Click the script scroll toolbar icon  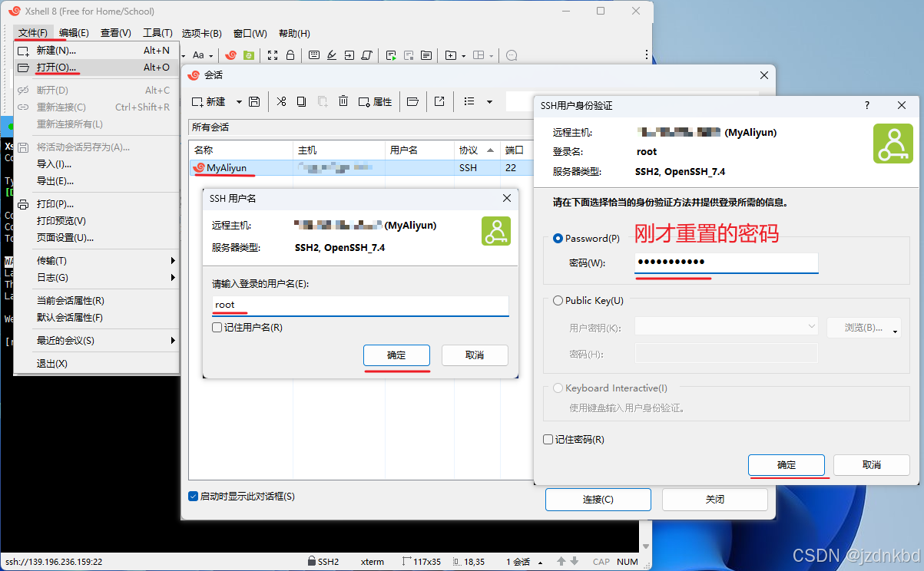tap(366, 55)
